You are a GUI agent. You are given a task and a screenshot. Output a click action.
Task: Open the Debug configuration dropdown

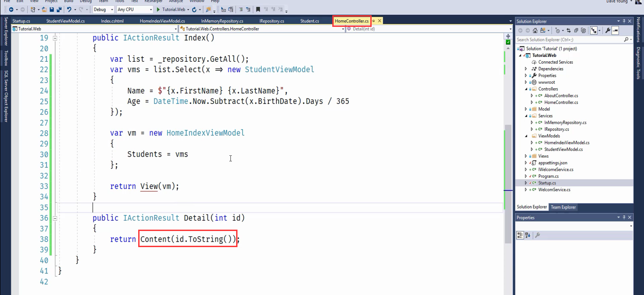(103, 9)
